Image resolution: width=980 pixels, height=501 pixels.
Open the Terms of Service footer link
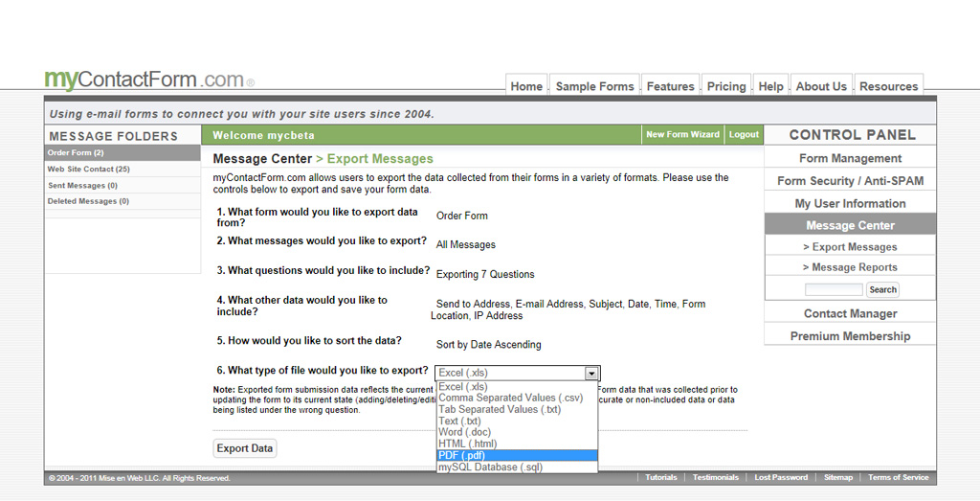pos(898,477)
